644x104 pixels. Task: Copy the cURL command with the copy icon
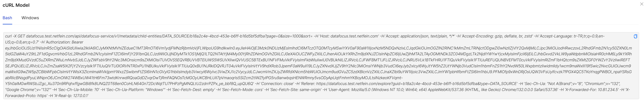(x=635, y=36)
